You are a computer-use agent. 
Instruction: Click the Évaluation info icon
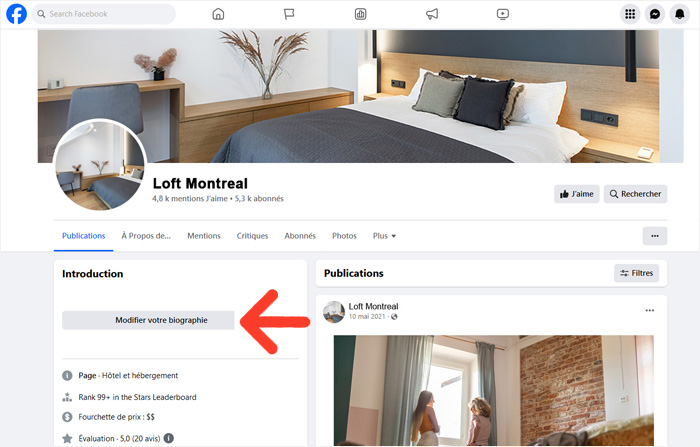point(169,439)
